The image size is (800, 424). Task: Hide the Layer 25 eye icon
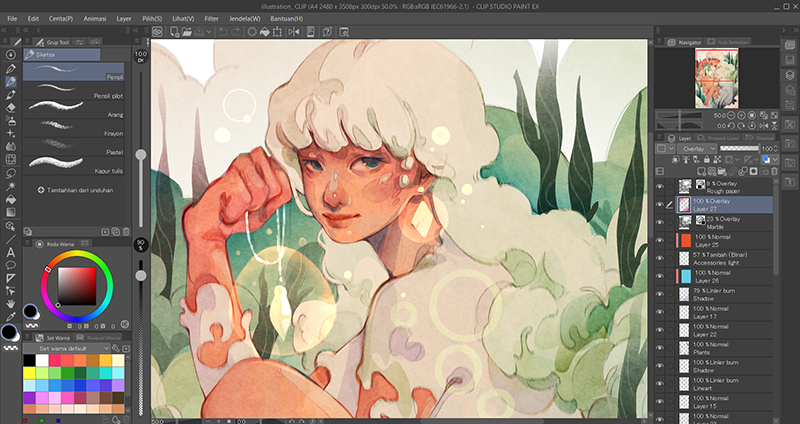[x=659, y=240]
